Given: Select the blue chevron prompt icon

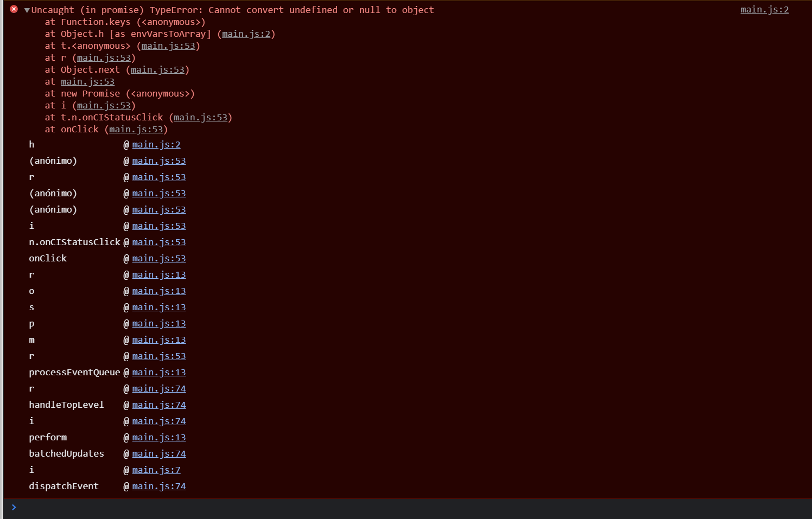Looking at the screenshot, I should click(x=14, y=507).
